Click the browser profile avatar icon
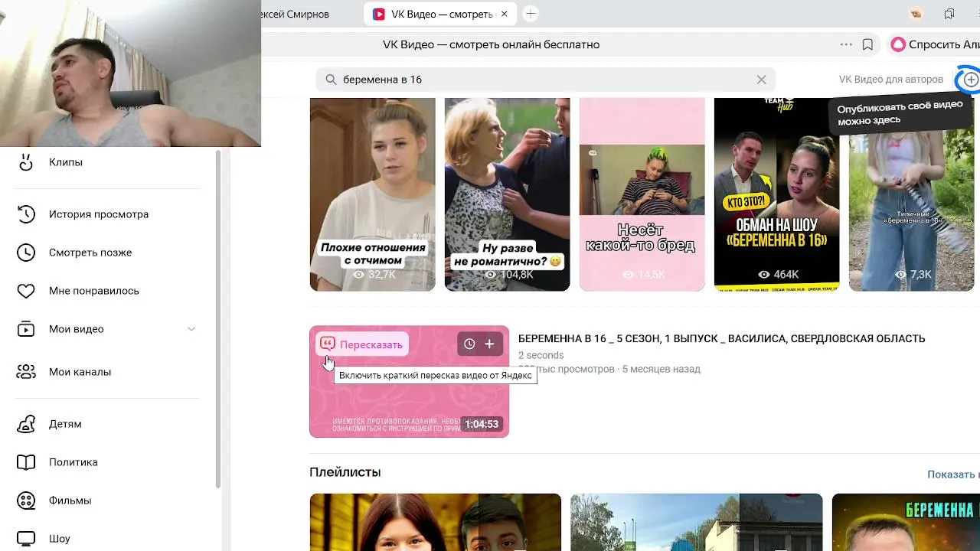 916,14
